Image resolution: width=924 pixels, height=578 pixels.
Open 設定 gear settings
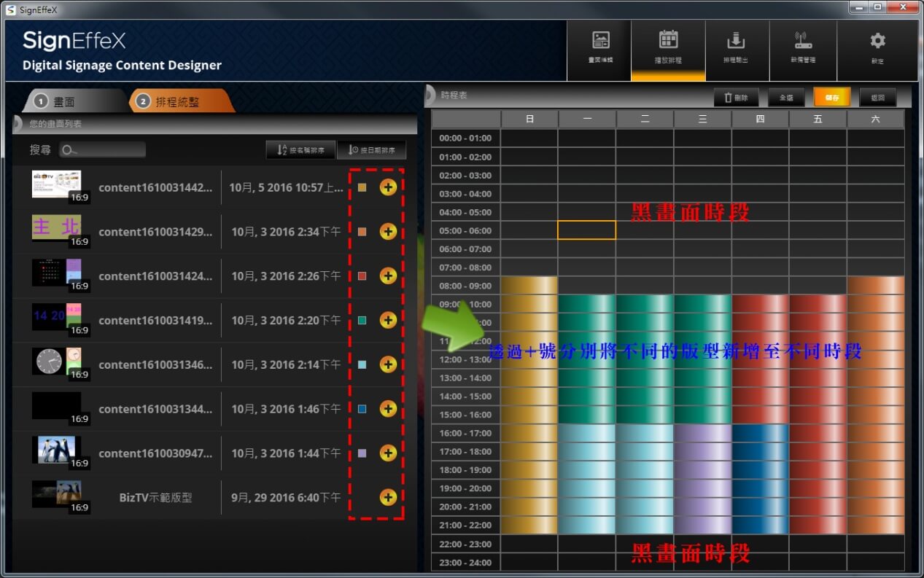(877, 47)
